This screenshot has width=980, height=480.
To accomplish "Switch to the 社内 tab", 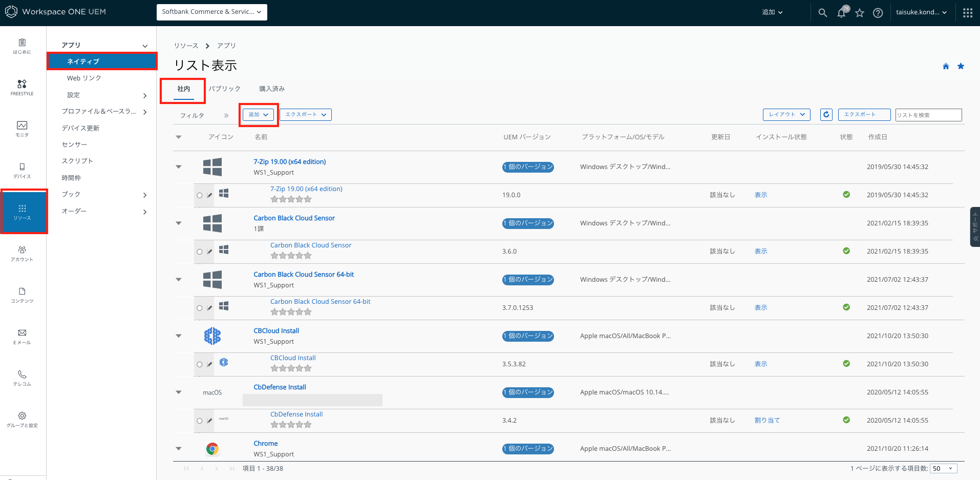I will point(183,89).
